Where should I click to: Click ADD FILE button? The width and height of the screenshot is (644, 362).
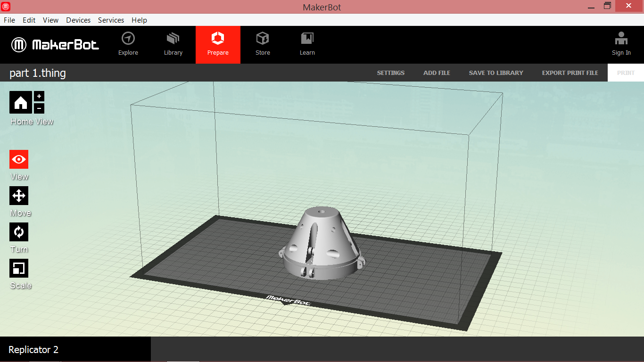[x=437, y=73]
